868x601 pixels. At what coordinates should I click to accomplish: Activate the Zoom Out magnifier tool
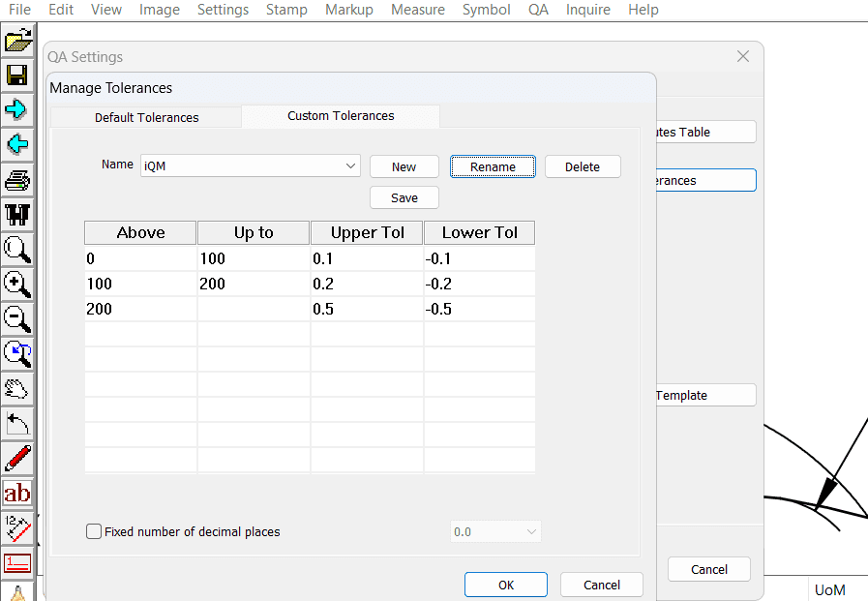pyautogui.click(x=16, y=318)
